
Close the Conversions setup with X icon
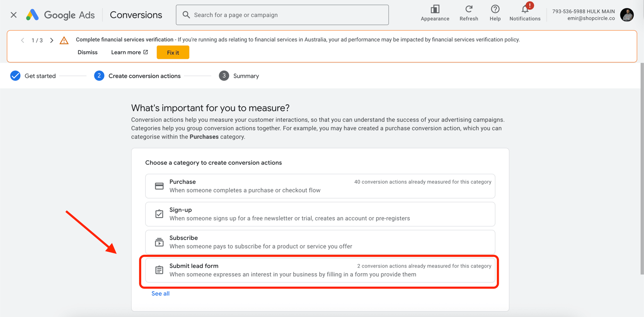[x=14, y=15]
